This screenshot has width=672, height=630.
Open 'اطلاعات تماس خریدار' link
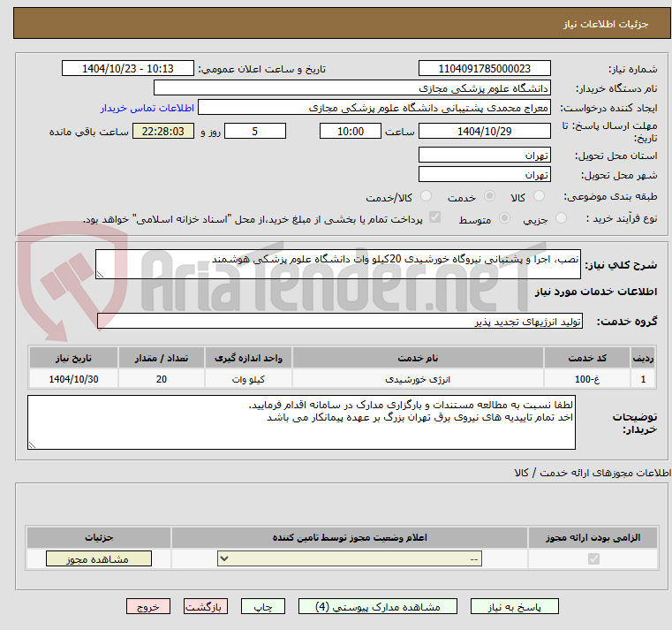[147, 108]
